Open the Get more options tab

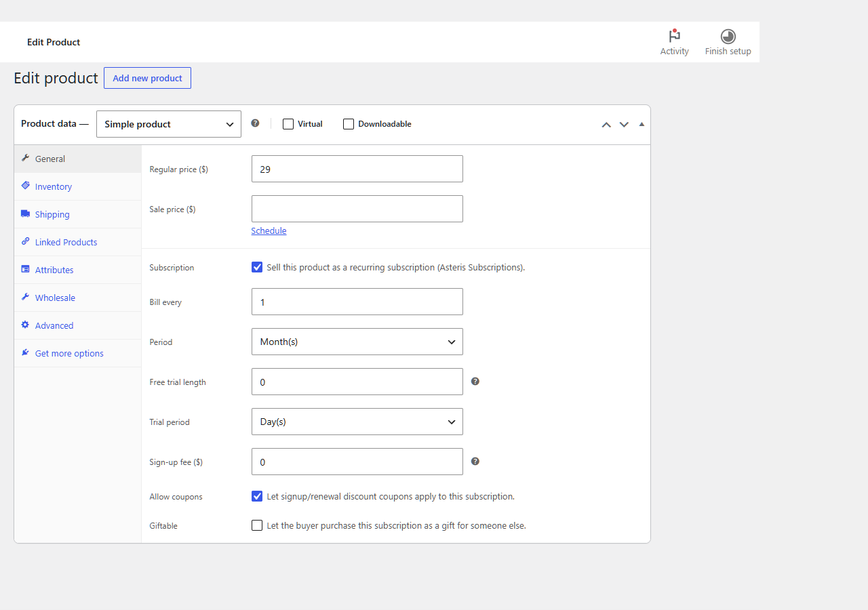tap(78, 353)
